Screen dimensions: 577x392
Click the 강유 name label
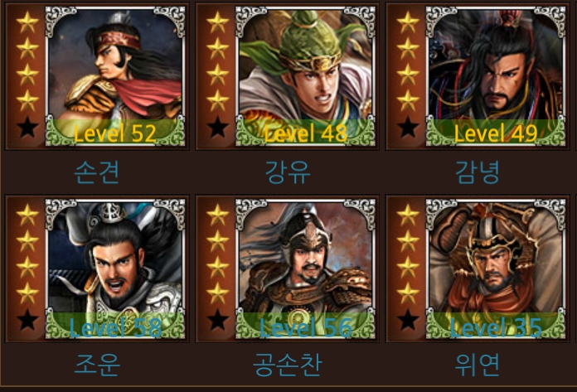point(288,172)
